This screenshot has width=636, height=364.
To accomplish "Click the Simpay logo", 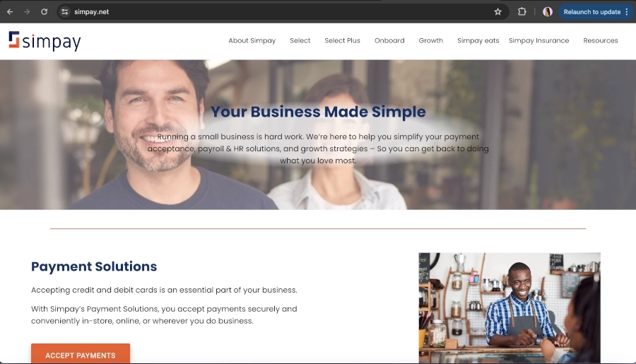I will pos(45,41).
